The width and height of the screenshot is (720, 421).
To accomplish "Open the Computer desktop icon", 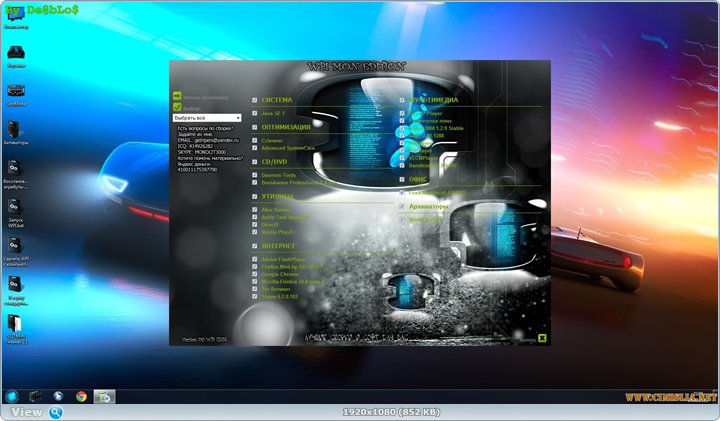I will point(15,22).
